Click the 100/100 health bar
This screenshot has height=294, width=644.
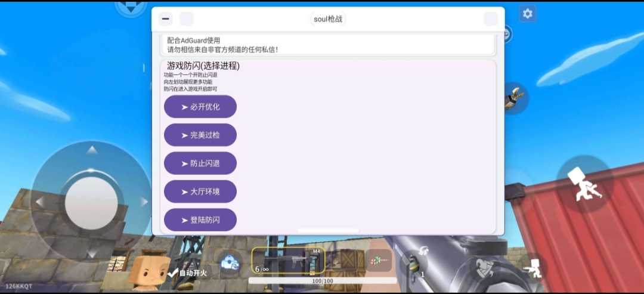click(x=323, y=281)
